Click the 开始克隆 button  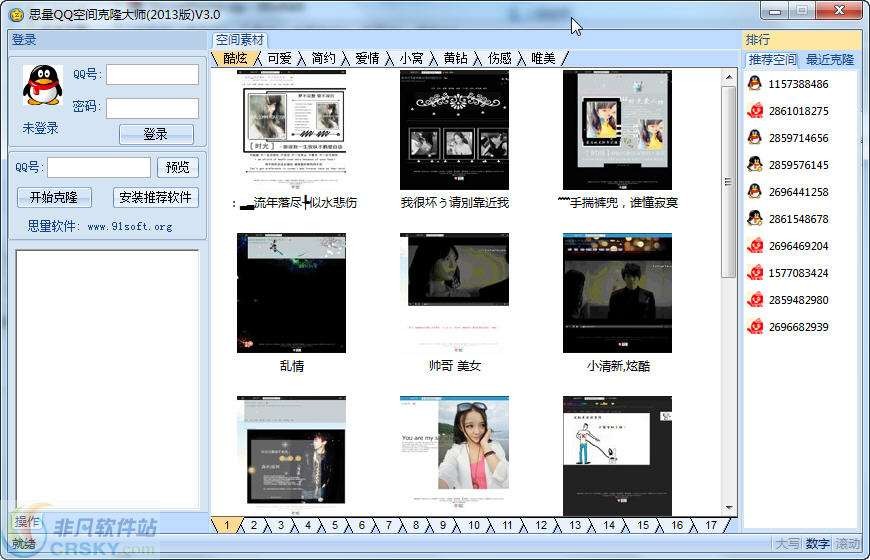point(54,198)
